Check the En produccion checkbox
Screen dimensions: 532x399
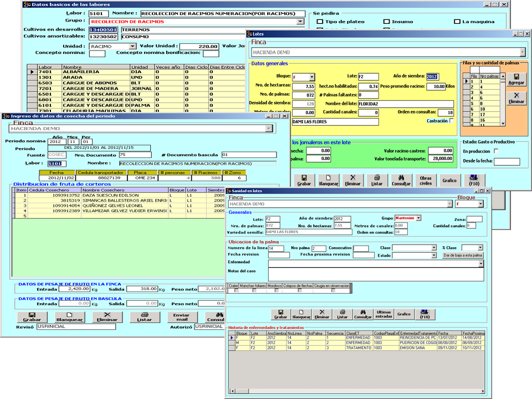495,151
